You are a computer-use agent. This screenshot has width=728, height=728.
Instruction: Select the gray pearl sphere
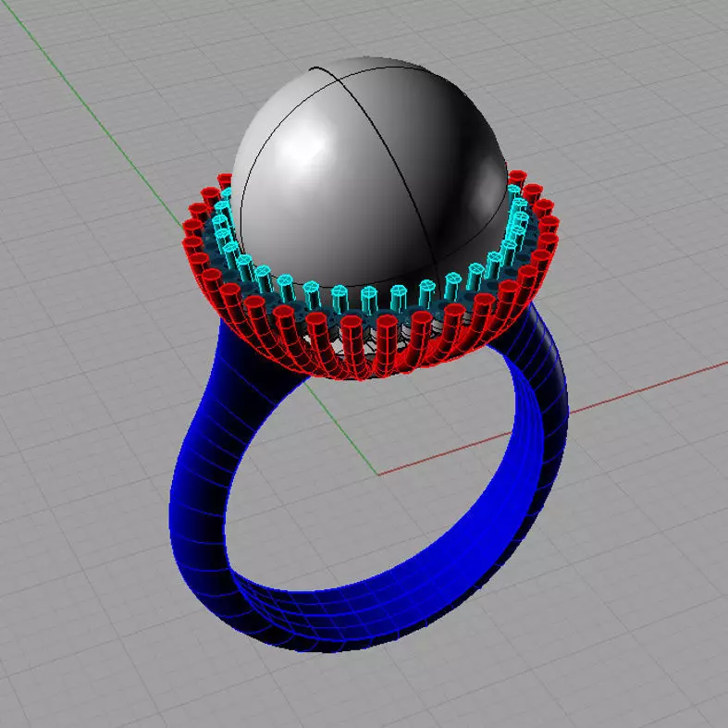[369, 173]
